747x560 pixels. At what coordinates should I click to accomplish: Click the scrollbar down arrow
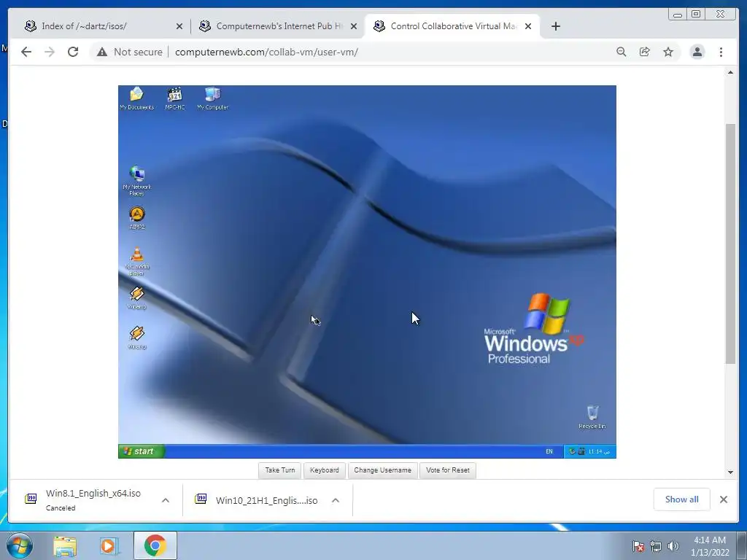[730, 472]
